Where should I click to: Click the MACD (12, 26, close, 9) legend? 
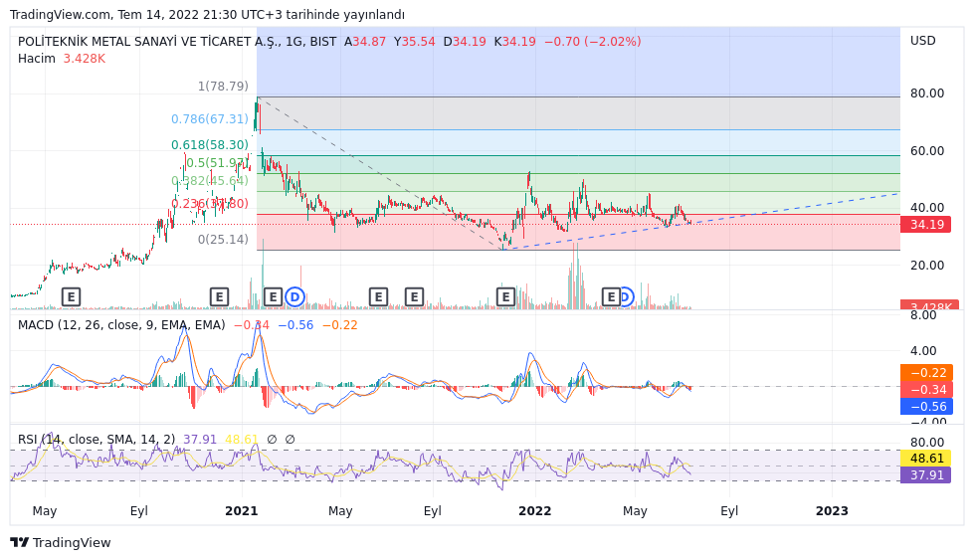[x=121, y=325]
